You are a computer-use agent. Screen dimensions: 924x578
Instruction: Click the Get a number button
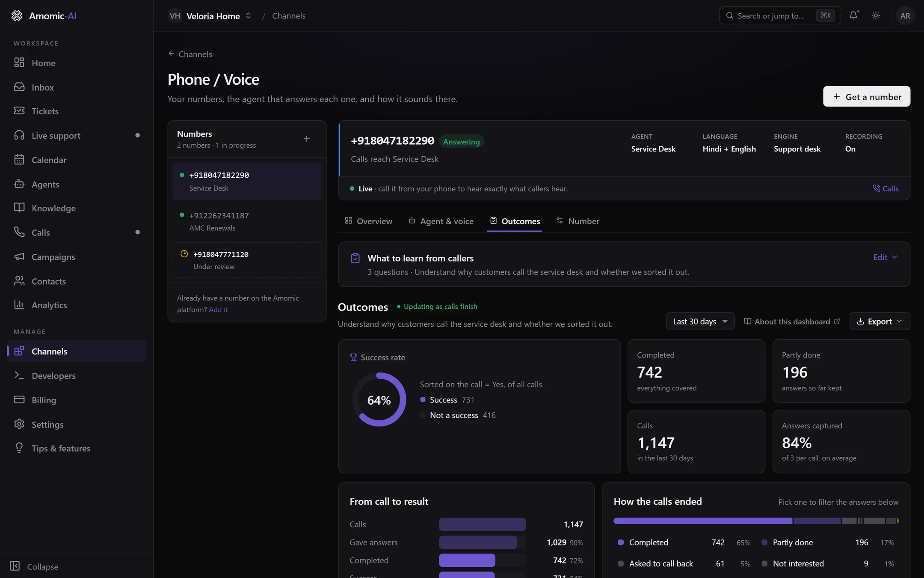[x=867, y=96]
